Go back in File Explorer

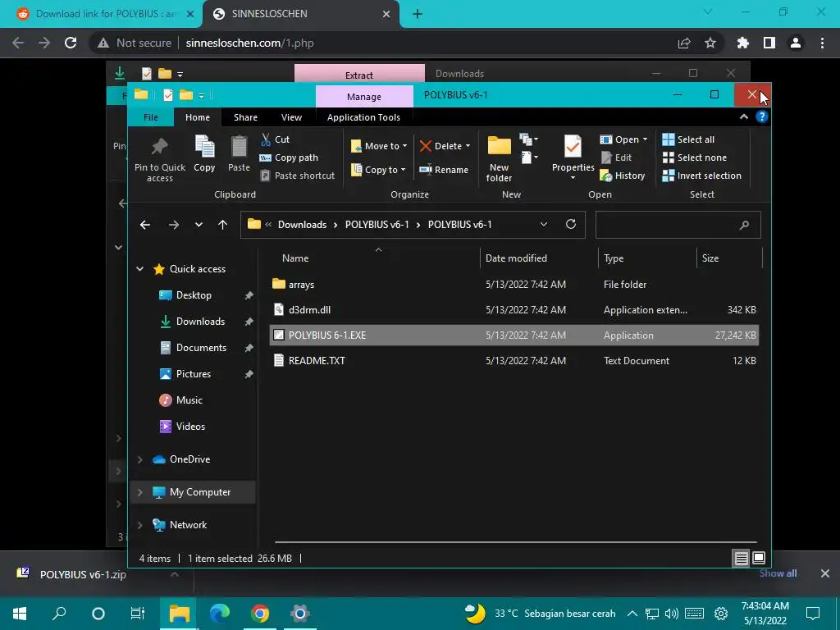click(x=144, y=225)
